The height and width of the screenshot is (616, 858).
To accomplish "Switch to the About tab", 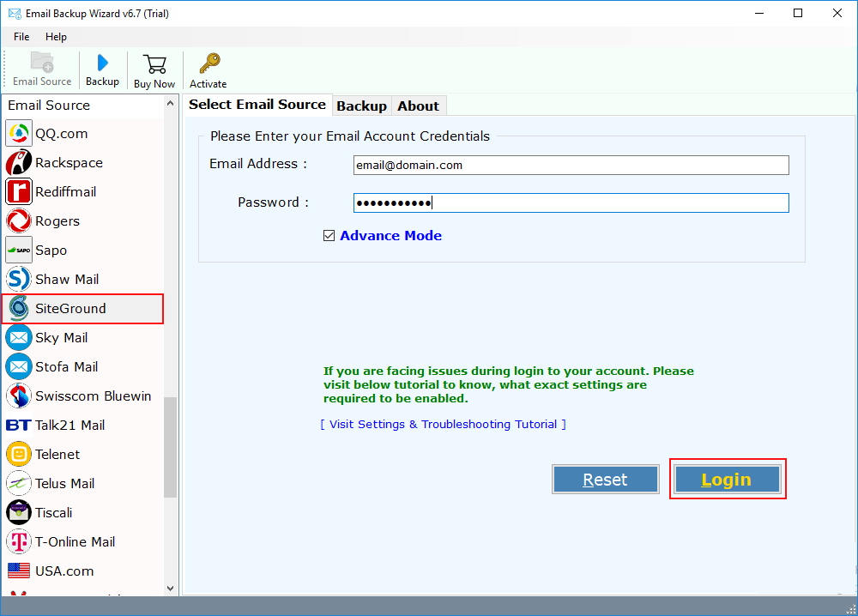I will coord(419,106).
